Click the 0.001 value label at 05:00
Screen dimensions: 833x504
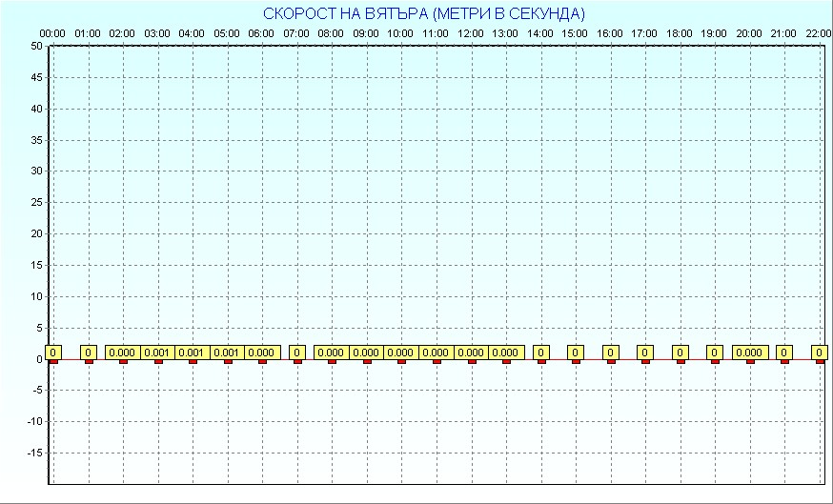coord(227,353)
